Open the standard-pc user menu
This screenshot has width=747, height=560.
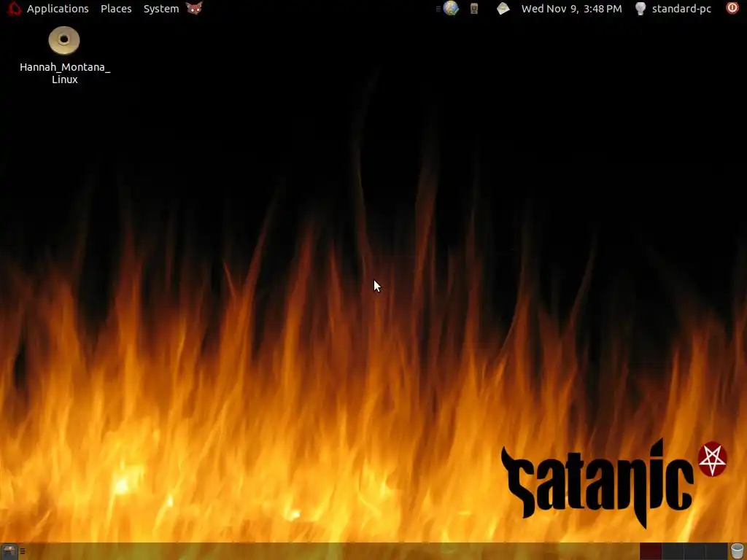pyautogui.click(x=681, y=9)
